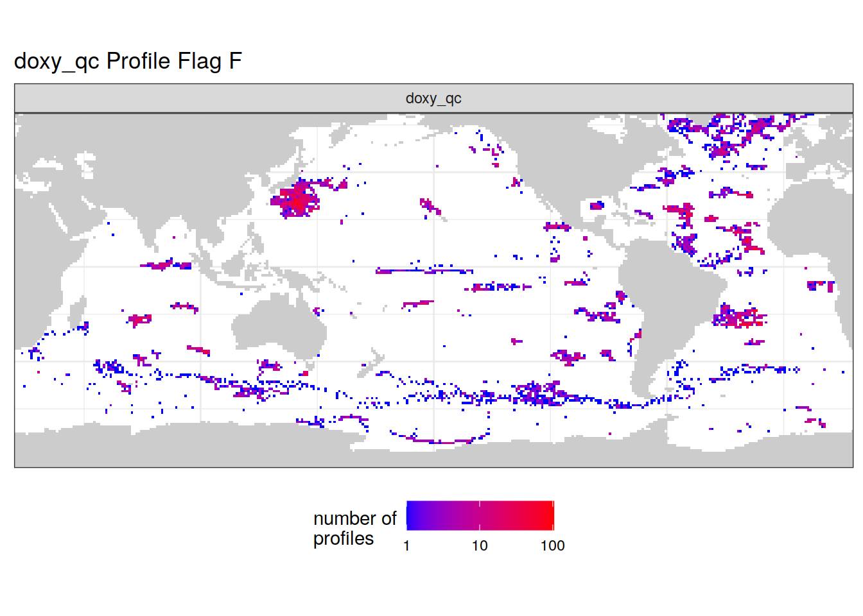863x616 pixels.
Task: Click the red end of legend colorbar
Action: click(x=548, y=516)
